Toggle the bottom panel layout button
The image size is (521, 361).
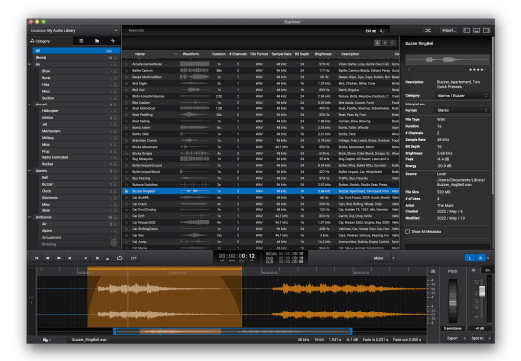click(476, 30)
